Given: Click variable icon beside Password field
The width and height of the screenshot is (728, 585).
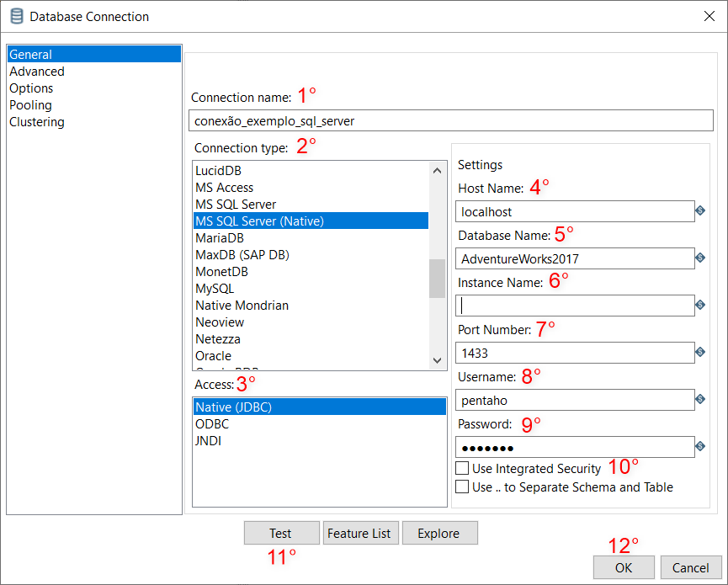Looking at the screenshot, I should pos(700,446).
